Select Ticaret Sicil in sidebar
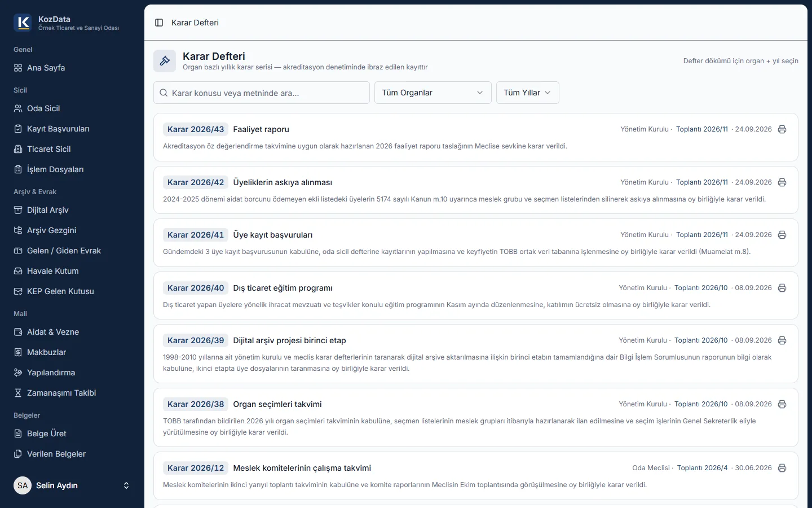The width and height of the screenshot is (812, 508). point(72,149)
